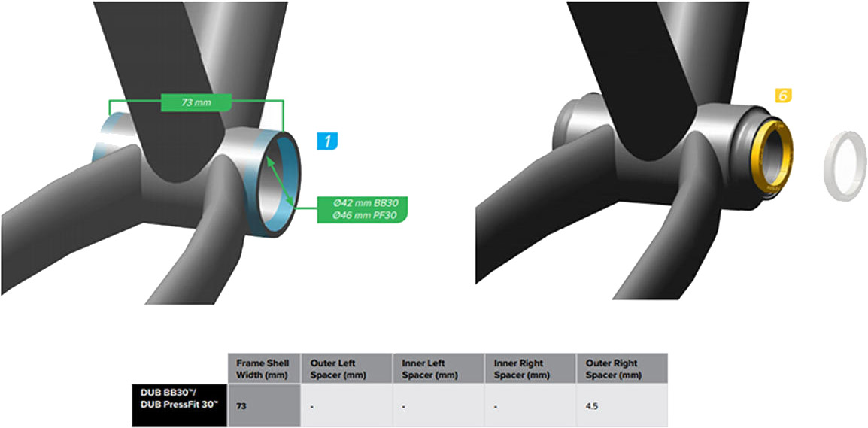The image size is (868, 428).
Task: Click the 73 value cell in table
Action: pos(263,405)
